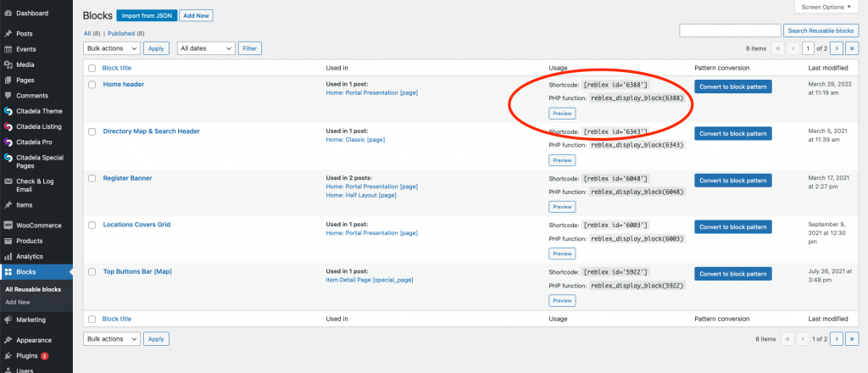Click the Posts pin icon
Viewport: 868px width, 373px height.
coord(8,34)
